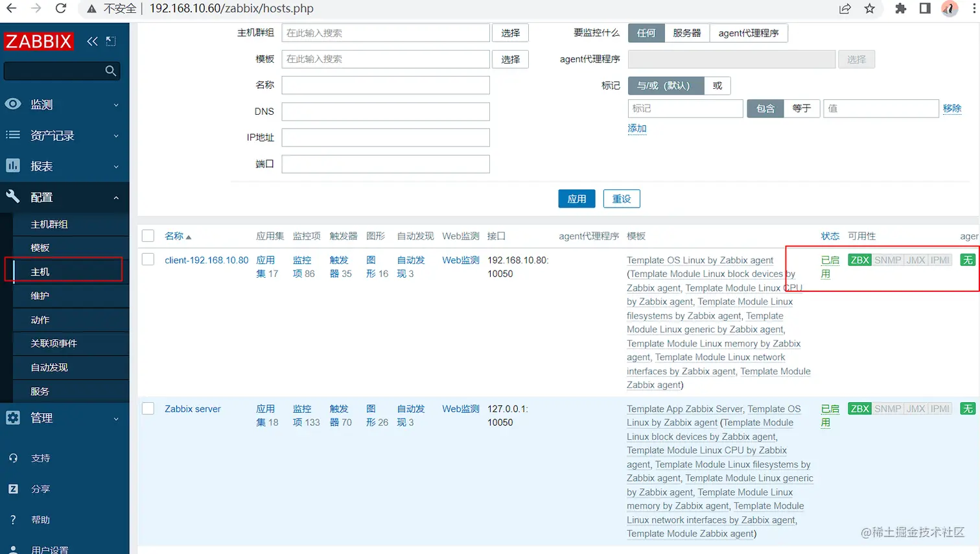Click the list icon next to 资产记录
The image size is (980, 554).
tap(13, 135)
